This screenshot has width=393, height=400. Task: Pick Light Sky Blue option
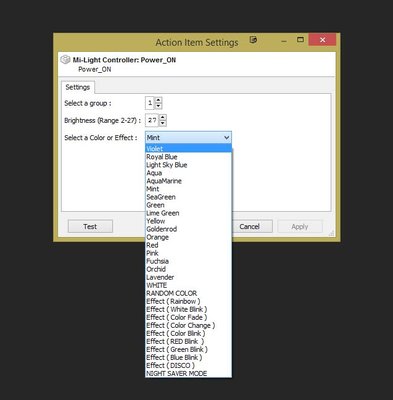point(188,165)
